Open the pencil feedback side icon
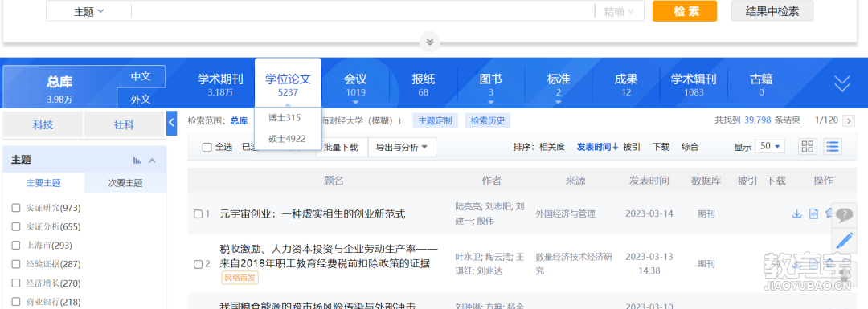This screenshot has width=868, height=309. tap(844, 241)
